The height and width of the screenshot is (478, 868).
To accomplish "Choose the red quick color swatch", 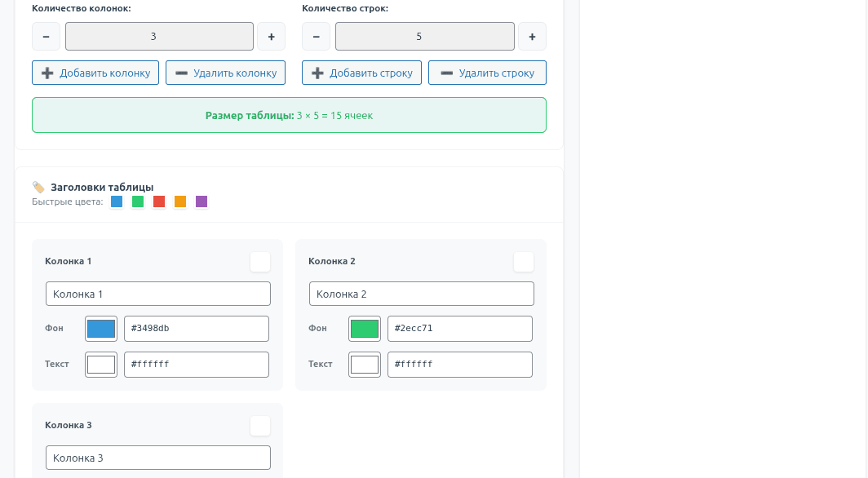I will click(x=159, y=201).
